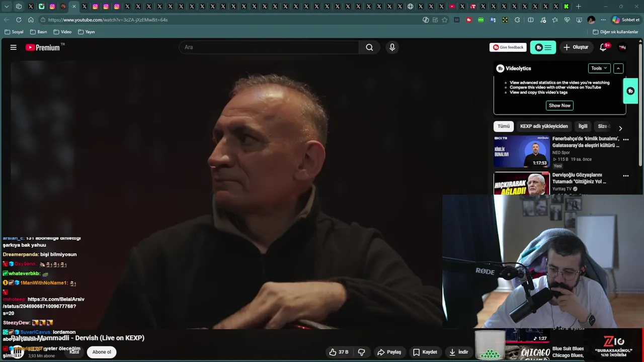Open Edge workspaces icon in tab bar

(19, 7)
